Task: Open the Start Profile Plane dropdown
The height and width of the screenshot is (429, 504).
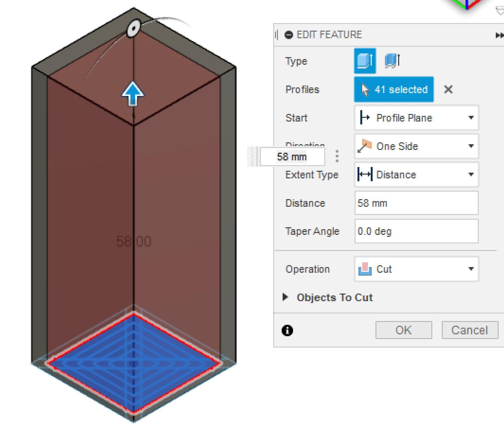Action: 417,118
